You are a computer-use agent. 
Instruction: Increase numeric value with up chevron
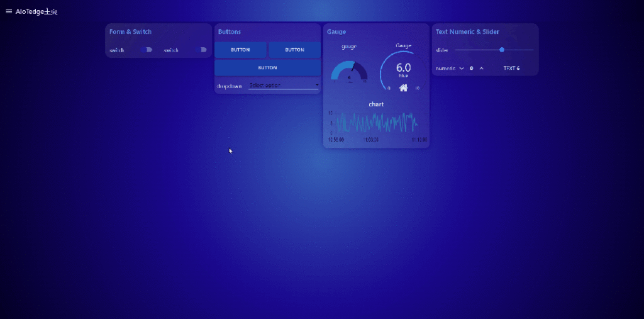tap(482, 68)
